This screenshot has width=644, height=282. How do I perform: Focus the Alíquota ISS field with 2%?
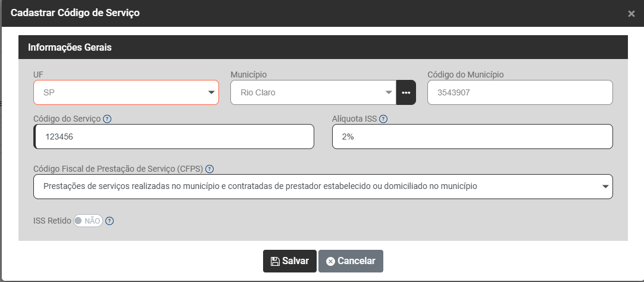(x=471, y=137)
